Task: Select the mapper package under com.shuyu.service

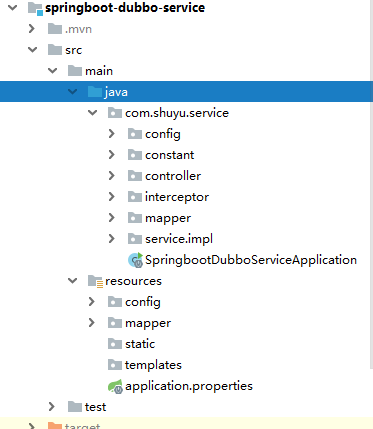Action: tap(168, 219)
